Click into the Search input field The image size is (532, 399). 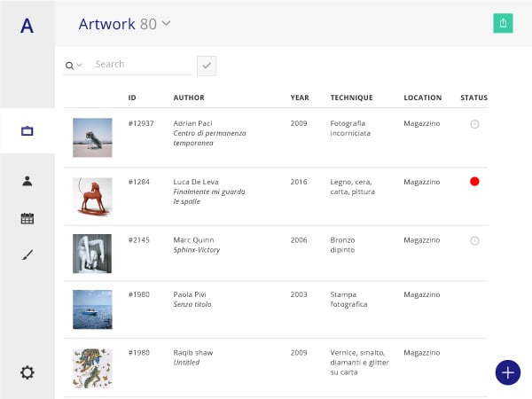[142, 65]
